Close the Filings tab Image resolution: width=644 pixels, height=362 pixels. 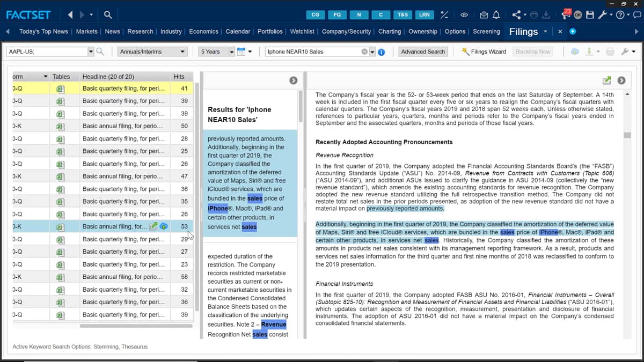pos(560,32)
